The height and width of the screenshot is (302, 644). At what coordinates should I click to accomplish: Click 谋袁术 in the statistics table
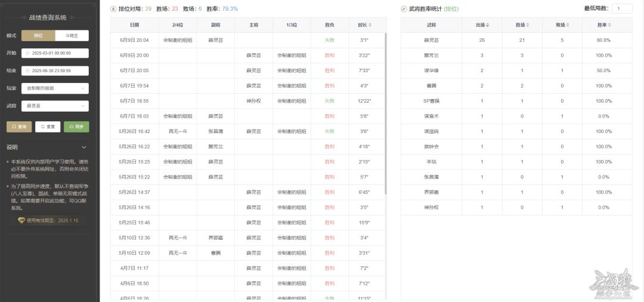point(432,116)
